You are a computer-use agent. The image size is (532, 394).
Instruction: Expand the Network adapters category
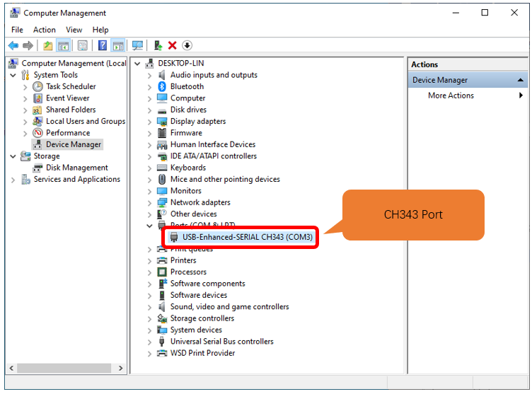tap(149, 203)
